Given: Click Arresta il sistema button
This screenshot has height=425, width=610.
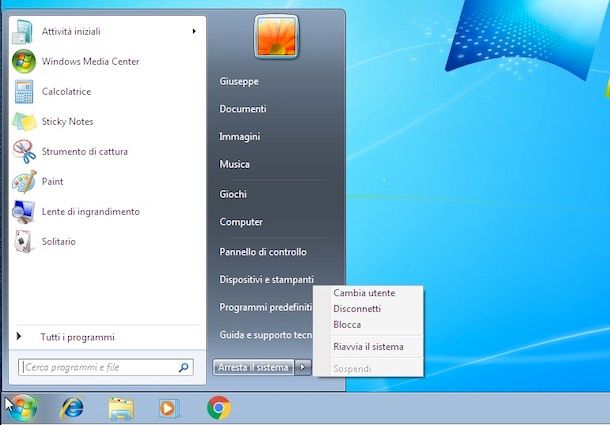Looking at the screenshot, I should (253, 367).
